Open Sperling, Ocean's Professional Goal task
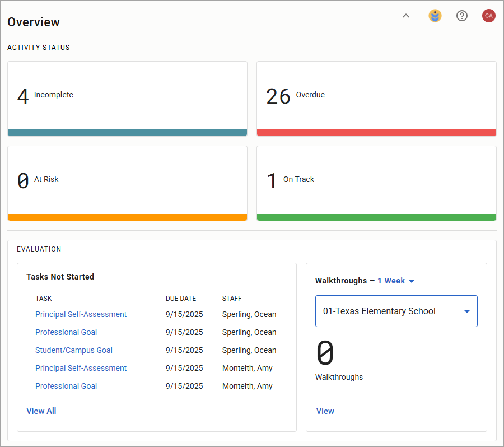The height and width of the screenshot is (447, 504). (x=66, y=332)
